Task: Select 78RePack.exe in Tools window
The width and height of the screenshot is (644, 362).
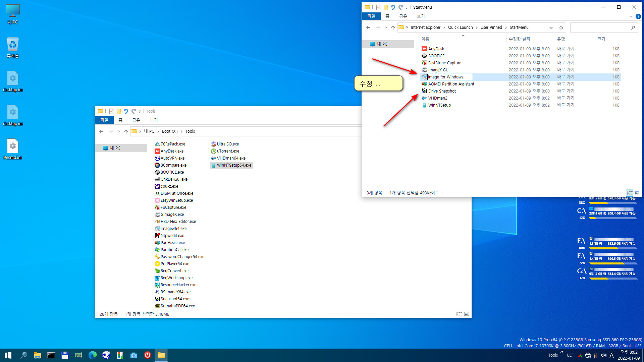Action: [x=172, y=144]
